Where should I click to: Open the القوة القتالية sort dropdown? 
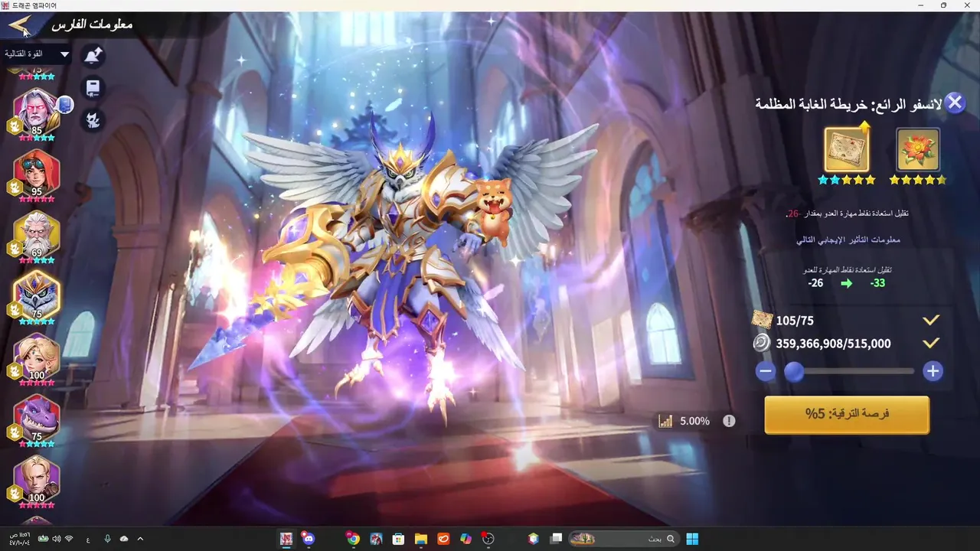point(36,54)
